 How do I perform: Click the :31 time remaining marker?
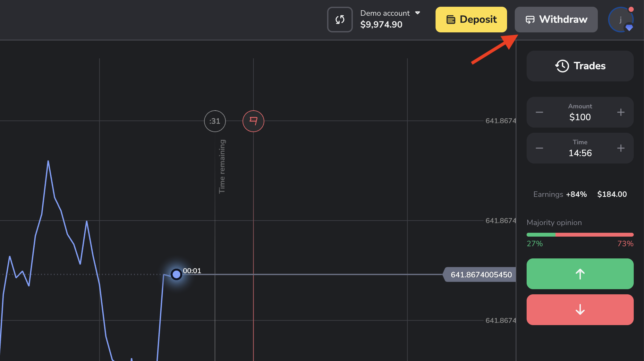[215, 121]
